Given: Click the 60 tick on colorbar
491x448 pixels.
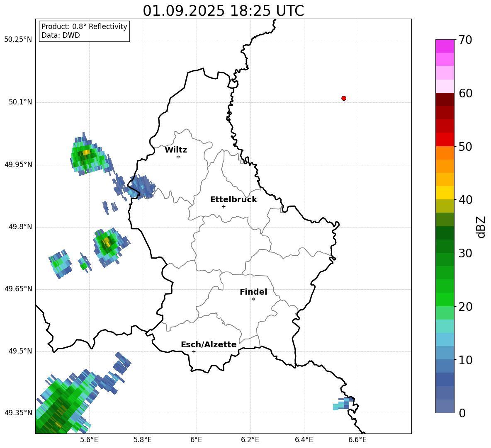Looking at the screenshot, I should (x=465, y=93).
